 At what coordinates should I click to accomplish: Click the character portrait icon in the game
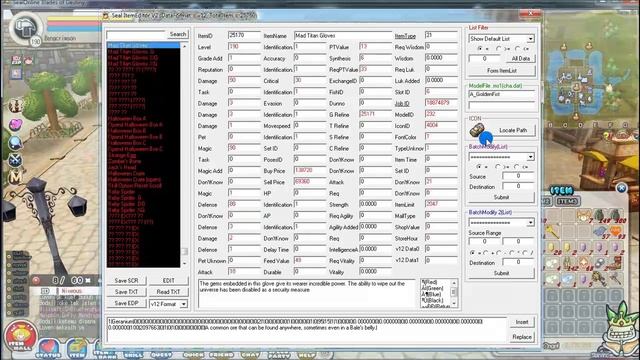pos(25,27)
